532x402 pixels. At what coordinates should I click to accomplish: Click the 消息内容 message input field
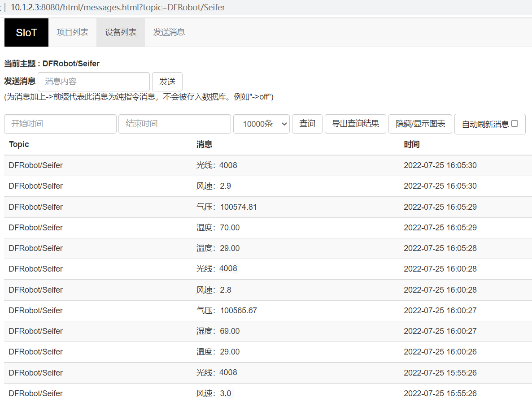click(x=94, y=82)
